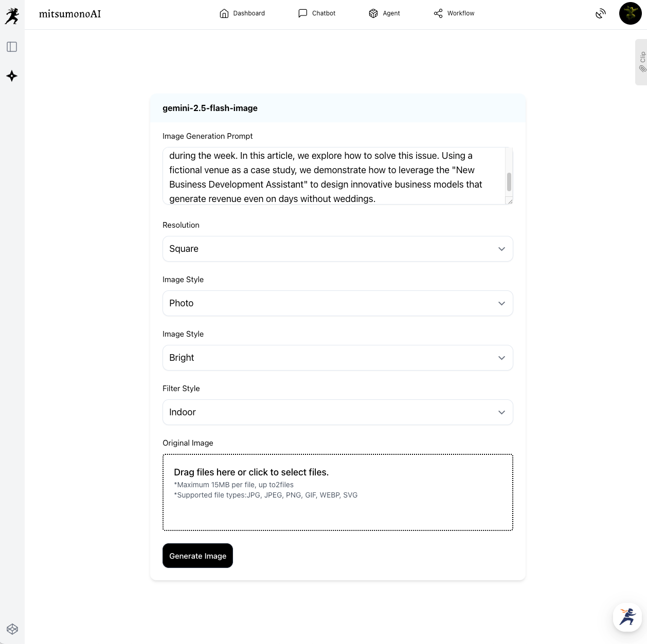647x644 pixels.
Task: Click the prompt textarea scrollbar thumb
Action: (509, 181)
